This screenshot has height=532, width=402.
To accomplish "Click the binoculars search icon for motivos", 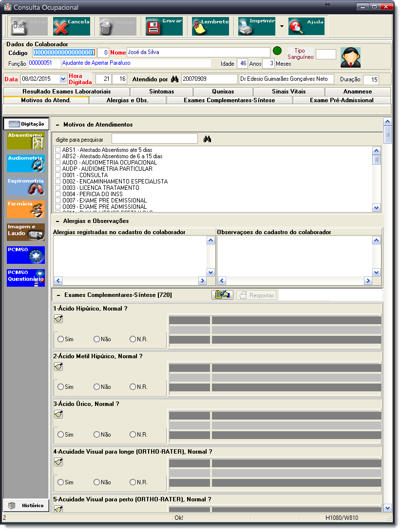I will (x=207, y=139).
